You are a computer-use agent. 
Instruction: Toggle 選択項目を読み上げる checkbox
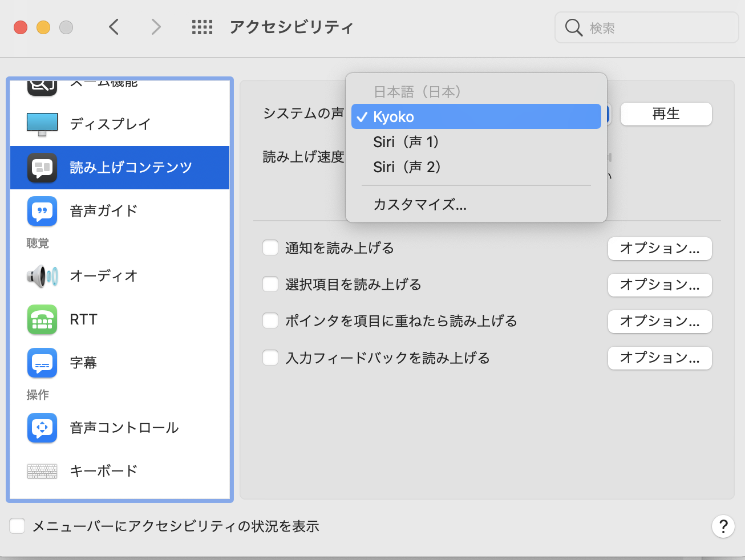tap(270, 285)
